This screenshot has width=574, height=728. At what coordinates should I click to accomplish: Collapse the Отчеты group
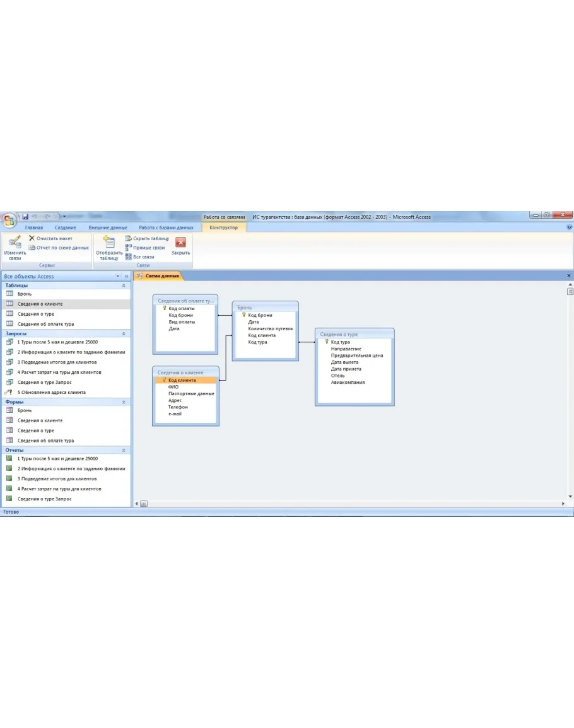[124, 451]
